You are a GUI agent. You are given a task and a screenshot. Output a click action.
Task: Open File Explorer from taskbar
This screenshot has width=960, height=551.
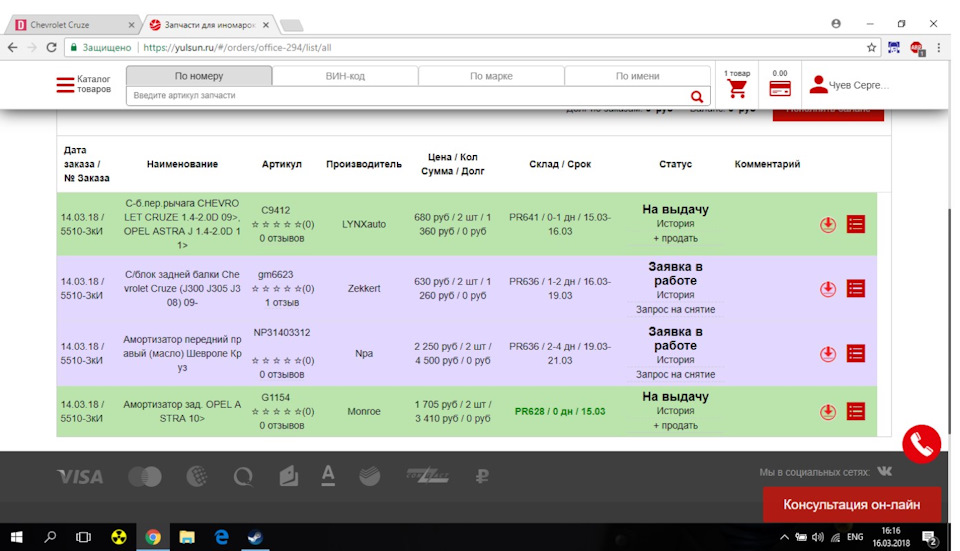[x=187, y=537]
